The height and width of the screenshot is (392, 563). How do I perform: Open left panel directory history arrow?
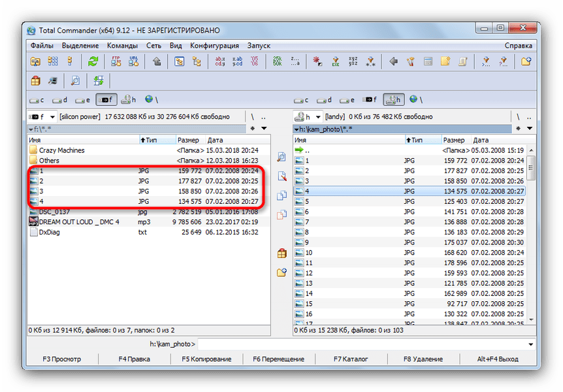click(264, 128)
